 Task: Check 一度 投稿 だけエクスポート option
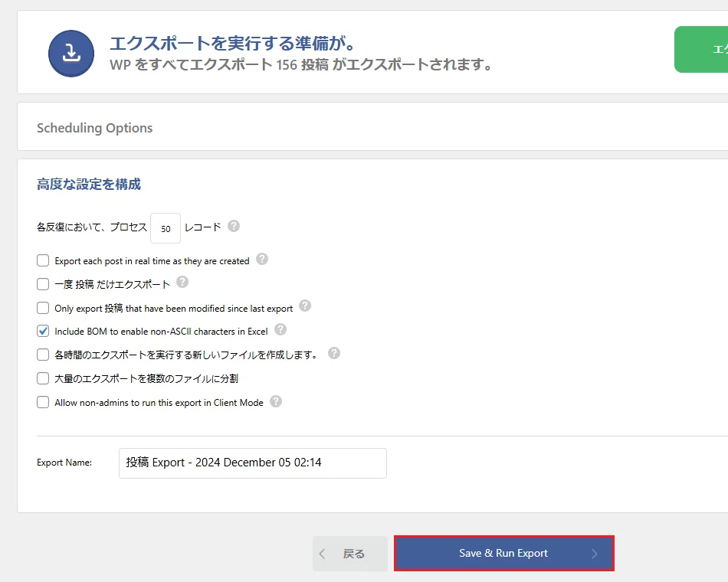[43, 283]
